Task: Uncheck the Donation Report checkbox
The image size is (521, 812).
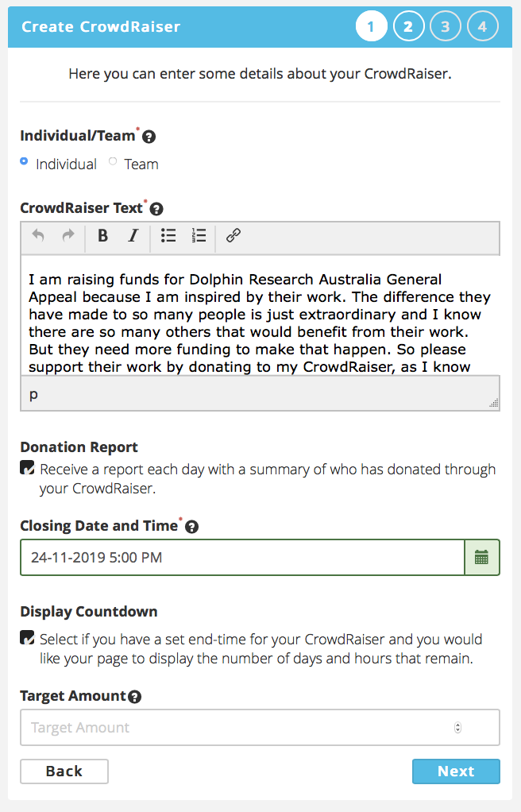Action: point(27,468)
